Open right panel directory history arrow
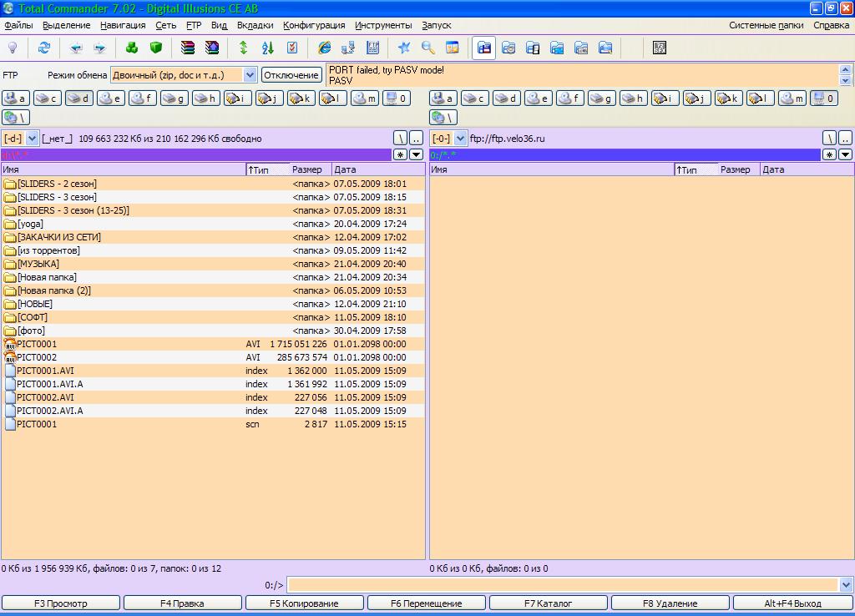Image resolution: width=855 pixels, height=616 pixels. [845, 154]
